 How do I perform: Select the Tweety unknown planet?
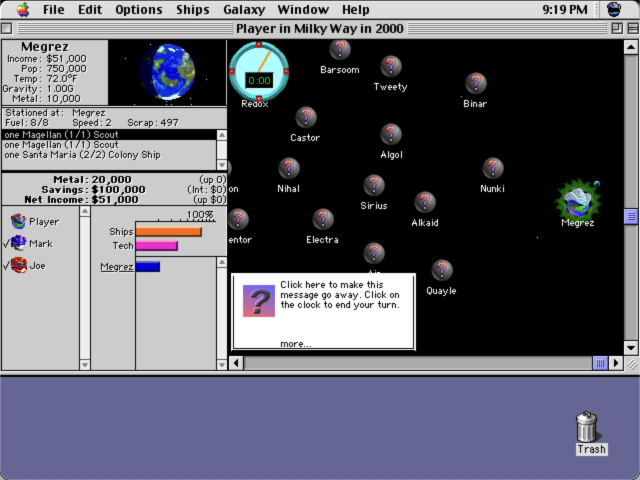coord(391,66)
